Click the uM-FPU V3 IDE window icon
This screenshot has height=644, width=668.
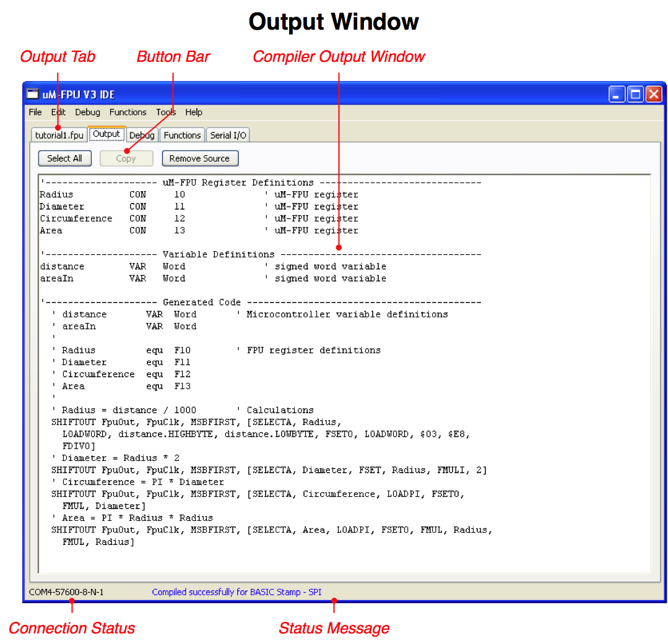33,93
